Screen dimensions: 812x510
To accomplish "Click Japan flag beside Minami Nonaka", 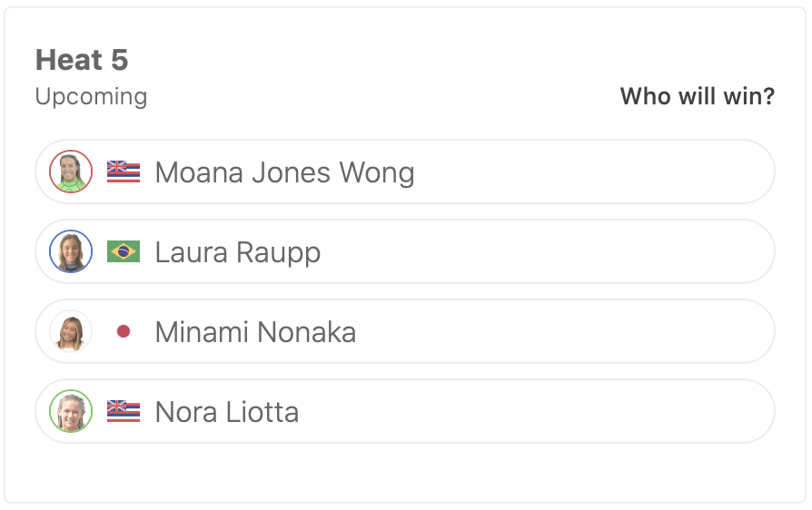I will [124, 332].
